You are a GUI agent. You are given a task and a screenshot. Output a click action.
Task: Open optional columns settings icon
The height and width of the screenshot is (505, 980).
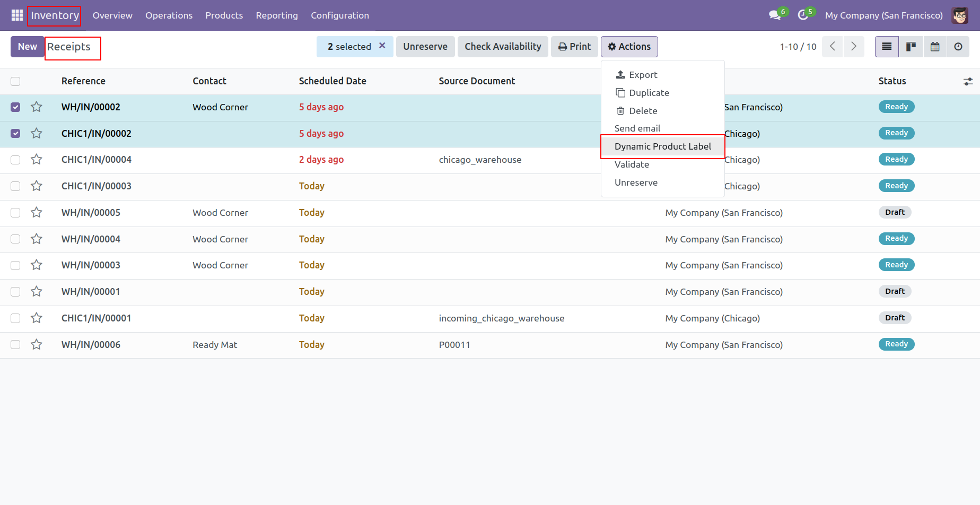pyautogui.click(x=968, y=82)
